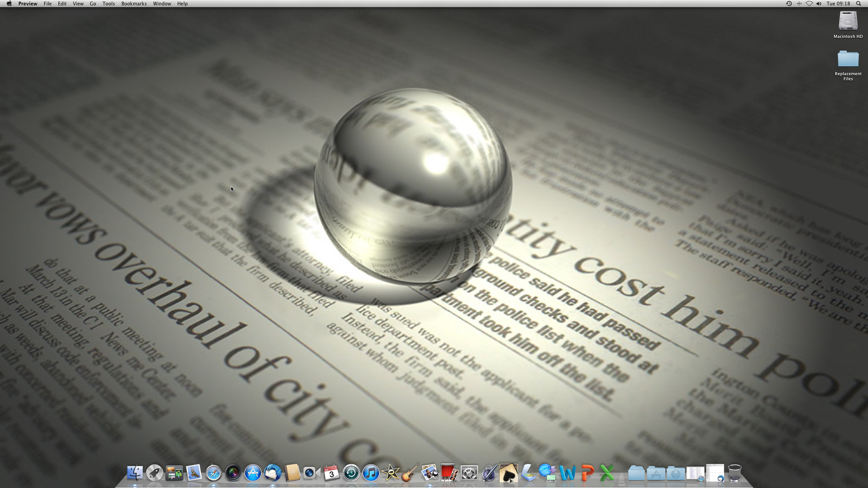Select the Replacement Files desktop folder

coord(848,65)
